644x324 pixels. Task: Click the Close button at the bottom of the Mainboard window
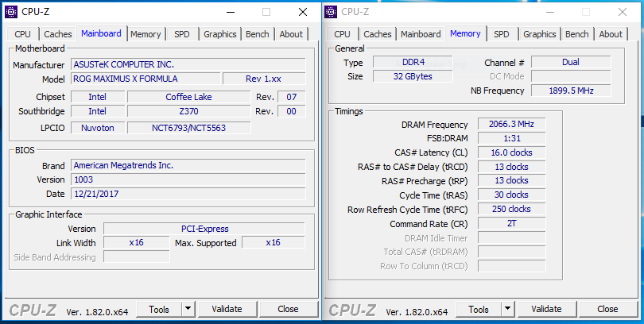[x=288, y=309]
